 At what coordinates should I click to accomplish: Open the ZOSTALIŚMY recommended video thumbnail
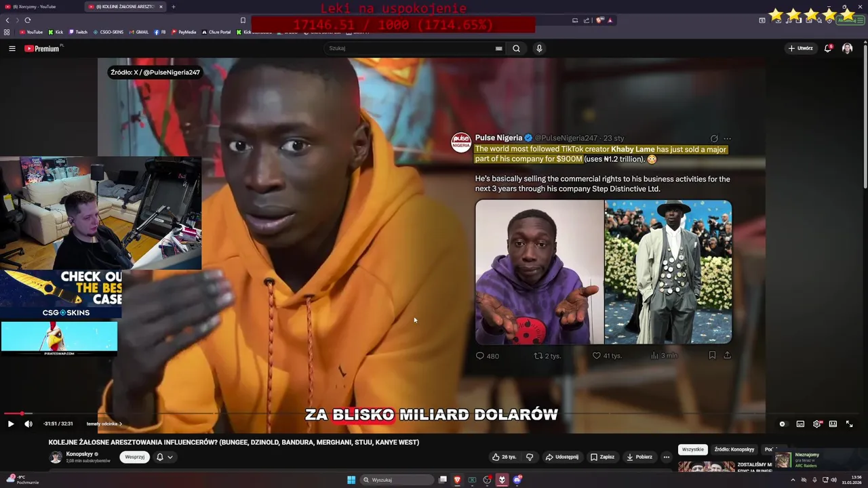pos(707,466)
